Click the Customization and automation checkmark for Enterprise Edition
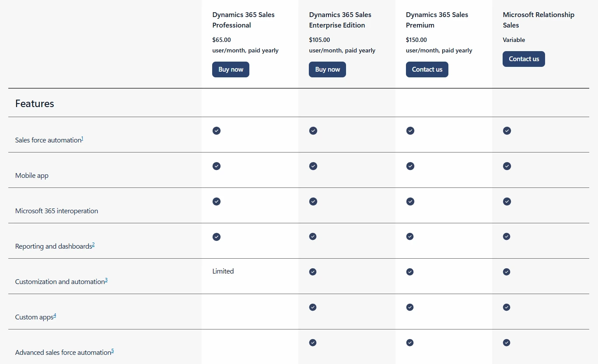Viewport: 598px width, 364px height. click(313, 272)
